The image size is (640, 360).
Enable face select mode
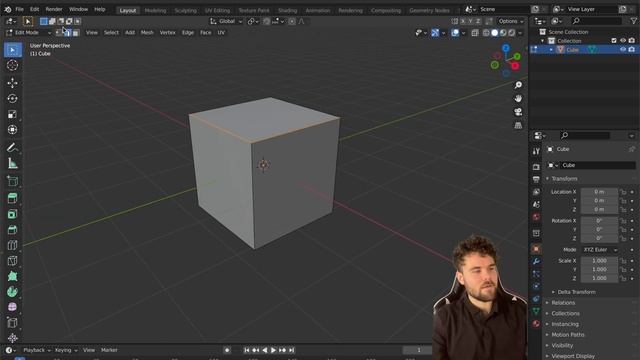(x=76, y=33)
